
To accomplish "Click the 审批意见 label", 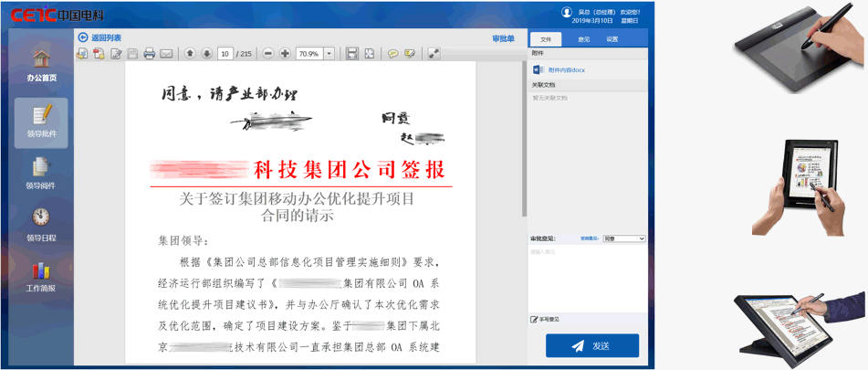I will click(x=543, y=238).
